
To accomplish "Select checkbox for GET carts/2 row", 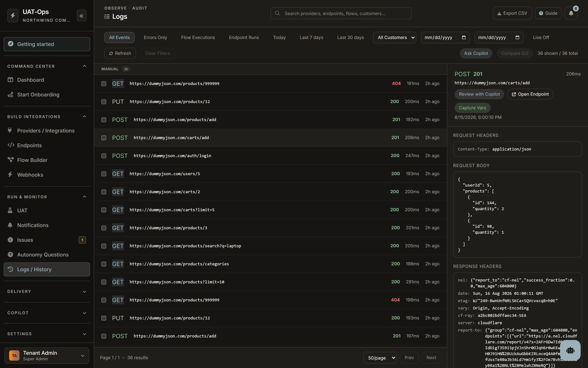I will tap(104, 192).
